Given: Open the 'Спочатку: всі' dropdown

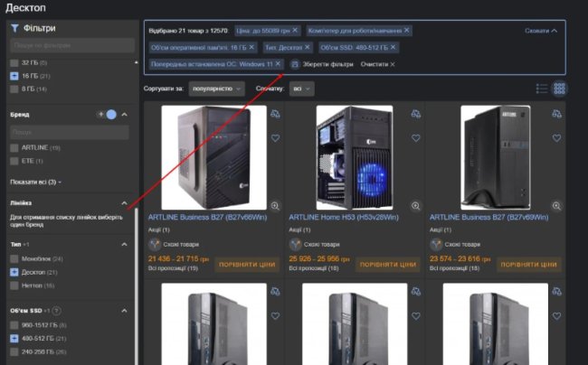Looking at the screenshot, I should coord(304,89).
